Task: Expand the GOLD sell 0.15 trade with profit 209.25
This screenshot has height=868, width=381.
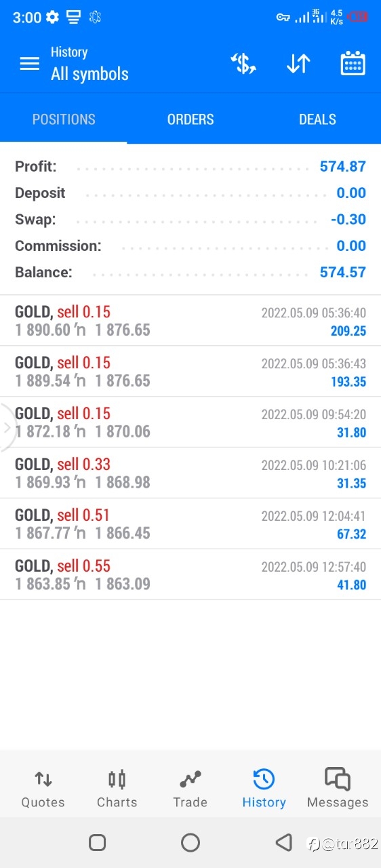Action: tap(190, 321)
